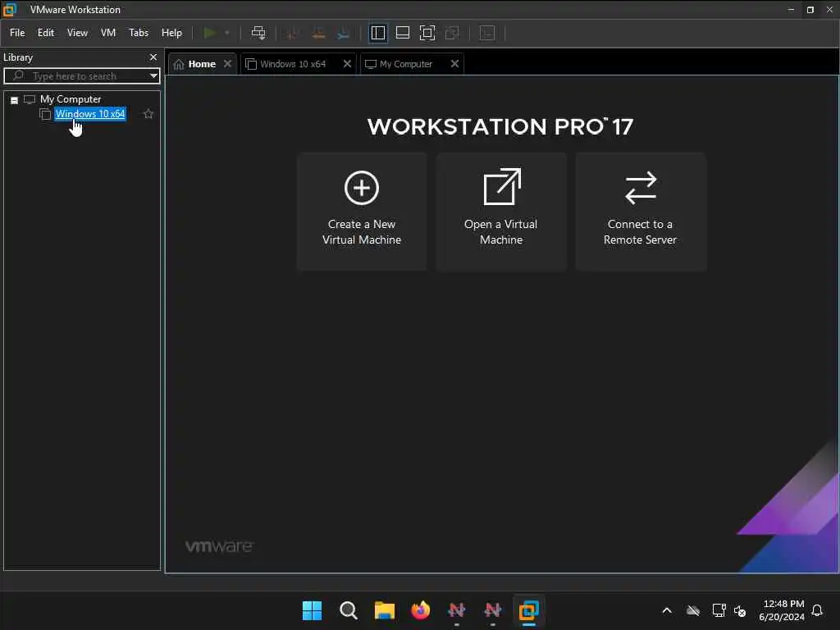This screenshot has height=630, width=840.
Task: Close the Home tab
Action: click(x=228, y=64)
